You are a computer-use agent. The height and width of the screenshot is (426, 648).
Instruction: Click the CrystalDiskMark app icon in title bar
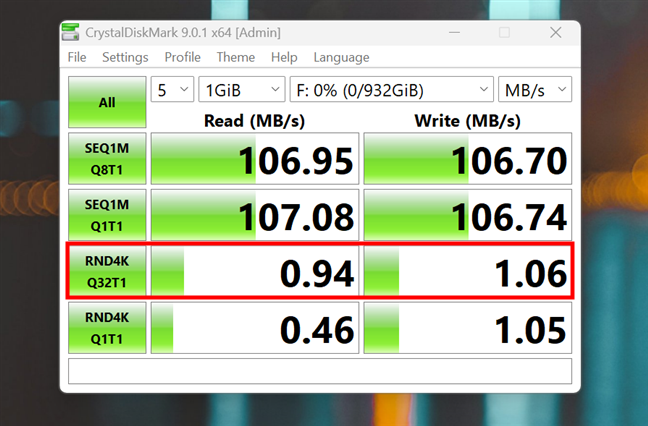70,32
